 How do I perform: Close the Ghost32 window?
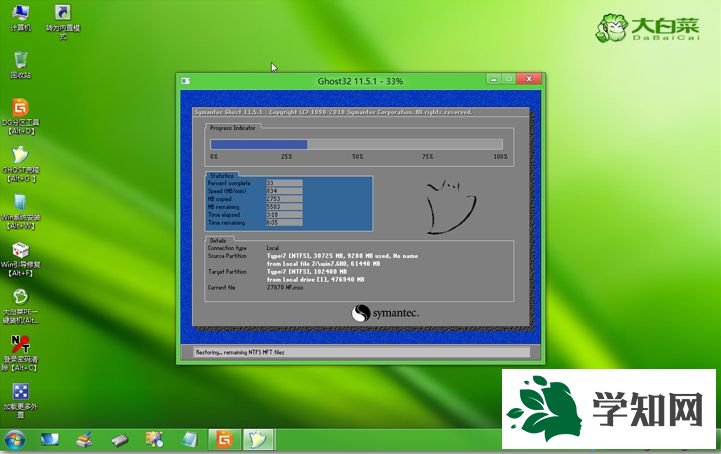tap(529, 79)
